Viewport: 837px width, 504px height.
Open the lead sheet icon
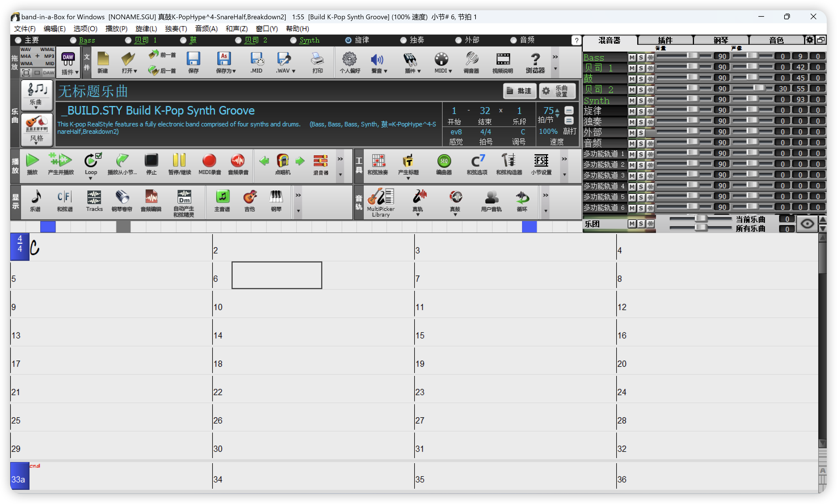tap(222, 201)
